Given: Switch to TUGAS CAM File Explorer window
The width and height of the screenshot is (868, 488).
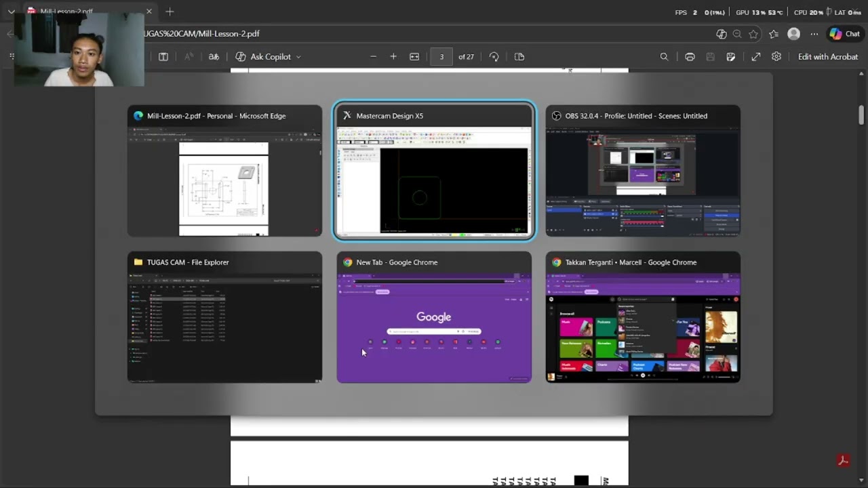Looking at the screenshot, I should [x=224, y=317].
